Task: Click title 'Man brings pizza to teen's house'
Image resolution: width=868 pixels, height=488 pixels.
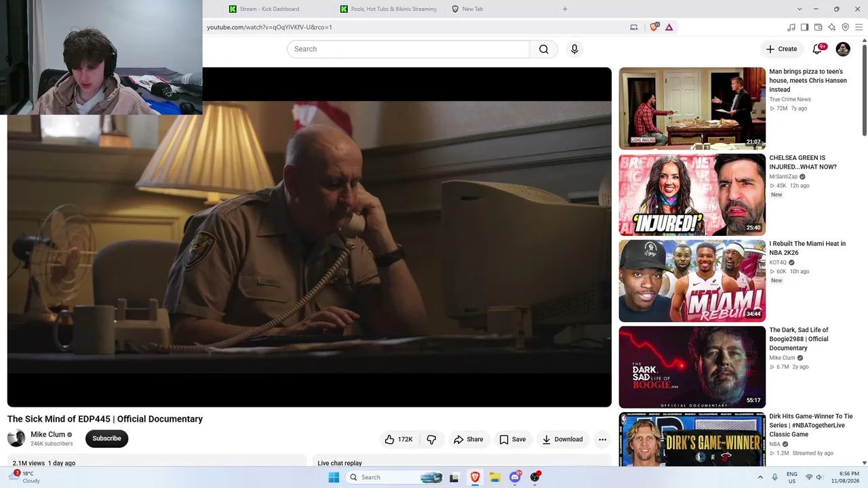Action: point(808,80)
